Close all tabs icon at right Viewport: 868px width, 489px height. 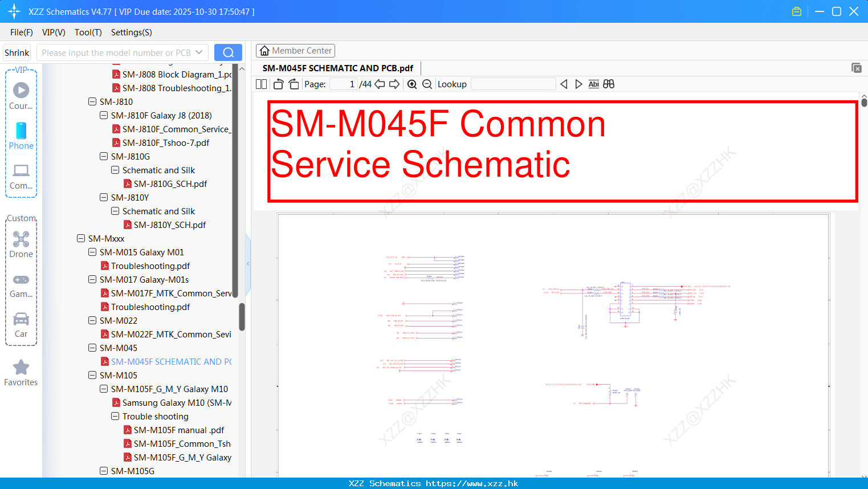857,68
